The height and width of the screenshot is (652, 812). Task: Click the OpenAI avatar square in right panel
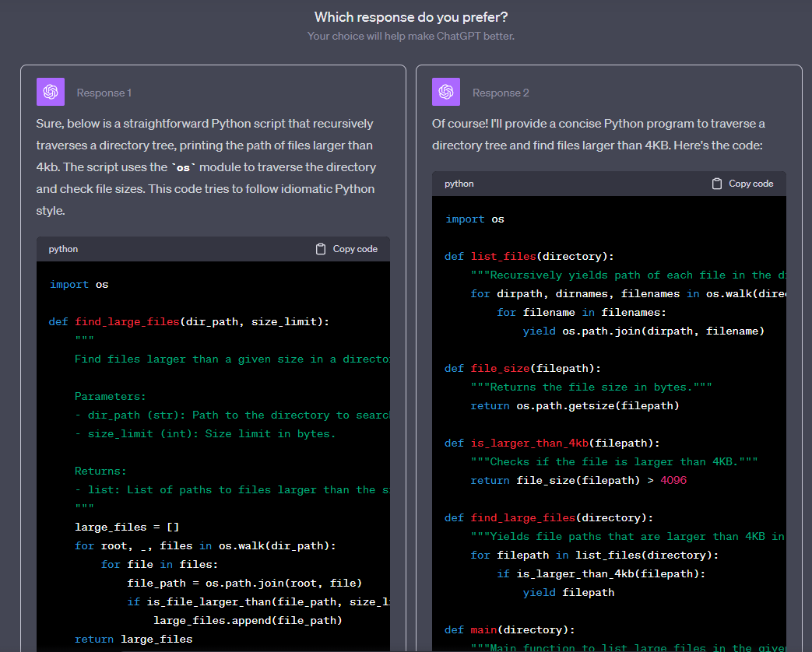click(445, 91)
